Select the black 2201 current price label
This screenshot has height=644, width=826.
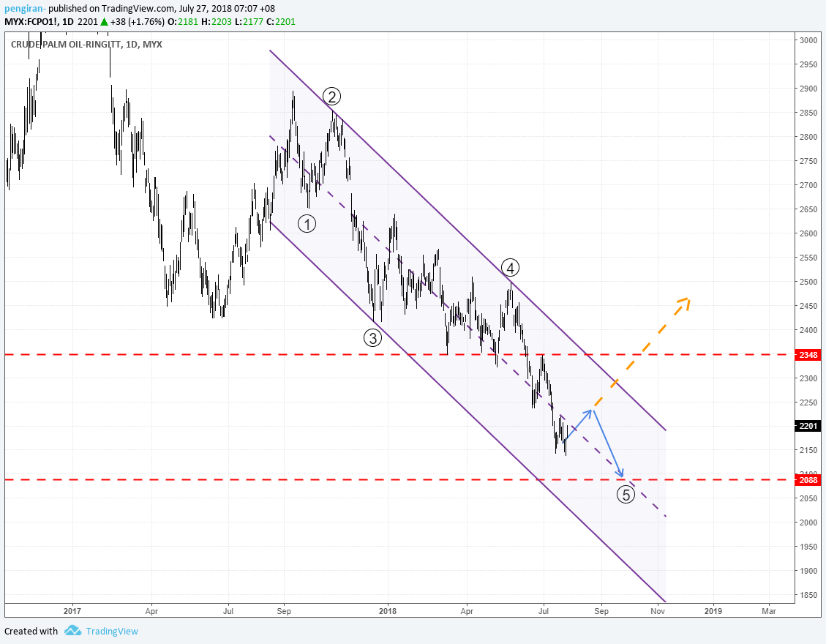[x=808, y=426]
